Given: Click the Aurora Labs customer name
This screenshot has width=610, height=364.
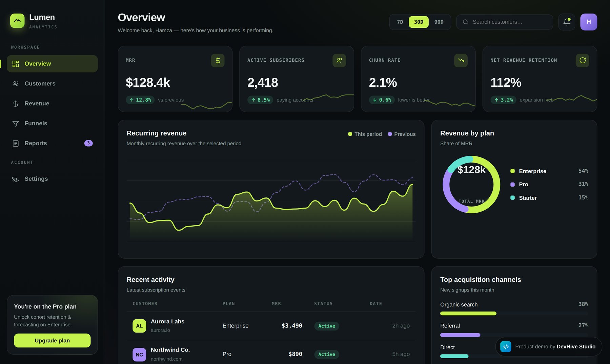Looking at the screenshot, I should tap(167, 321).
